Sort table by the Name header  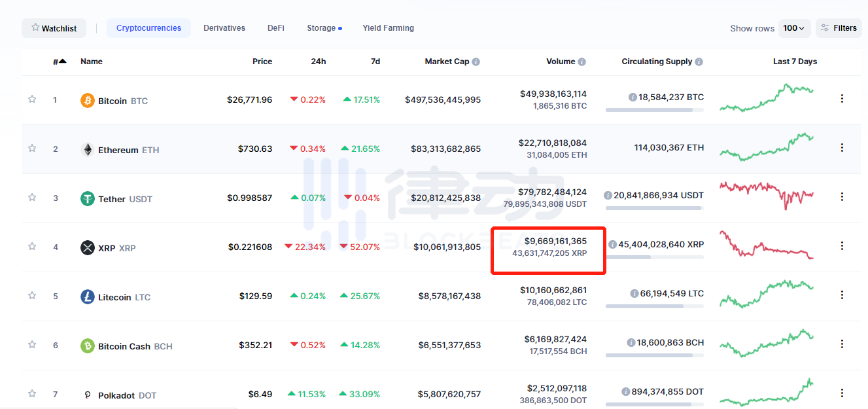coord(92,62)
